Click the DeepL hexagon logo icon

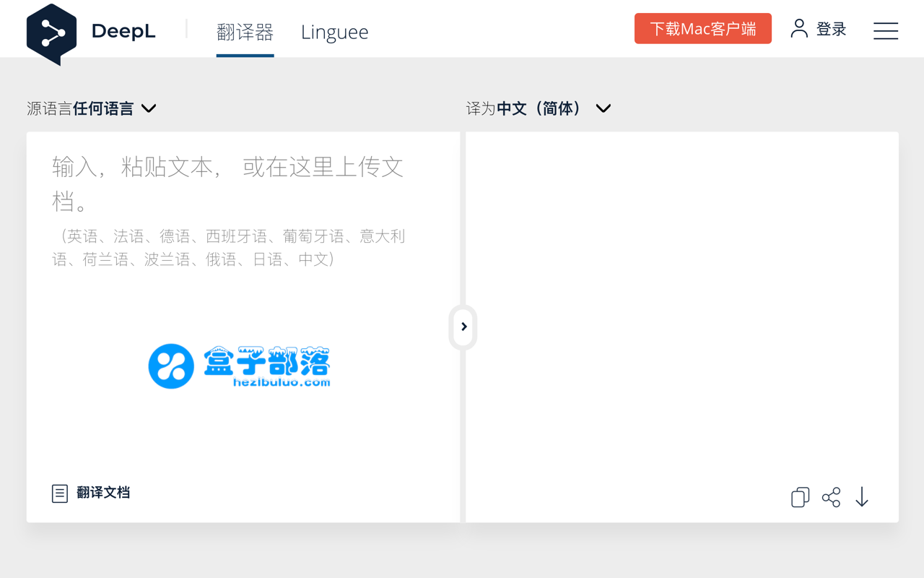coord(51,34)
